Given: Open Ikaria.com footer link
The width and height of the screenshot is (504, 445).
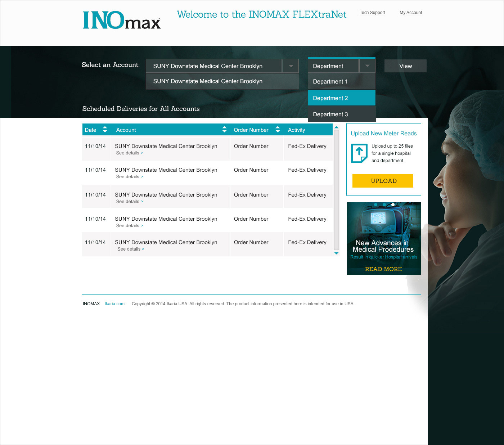Looking at the screenshot, I should [x=114, y=304].
